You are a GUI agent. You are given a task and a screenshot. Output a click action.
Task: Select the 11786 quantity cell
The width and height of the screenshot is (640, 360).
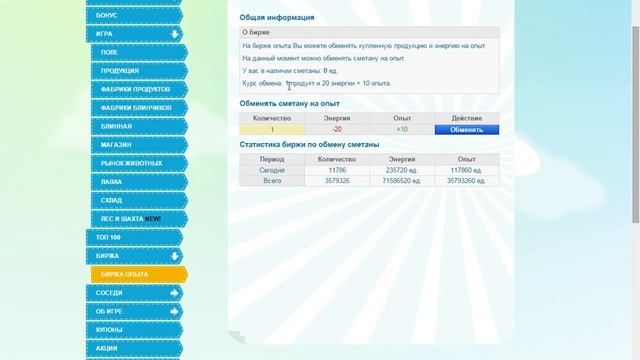pyautogui.click(x=337, y=170)
